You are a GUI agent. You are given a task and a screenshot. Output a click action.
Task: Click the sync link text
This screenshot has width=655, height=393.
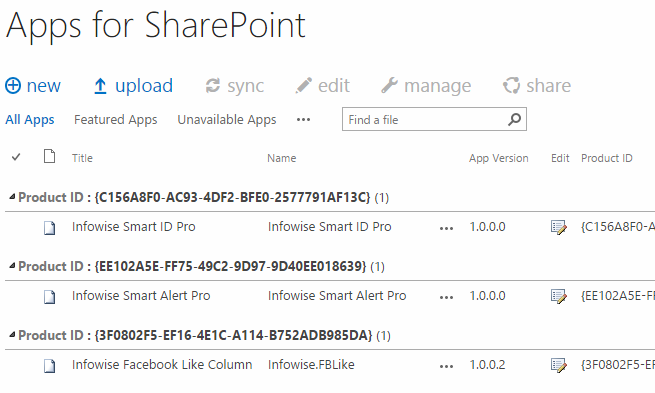click(246, 86)
